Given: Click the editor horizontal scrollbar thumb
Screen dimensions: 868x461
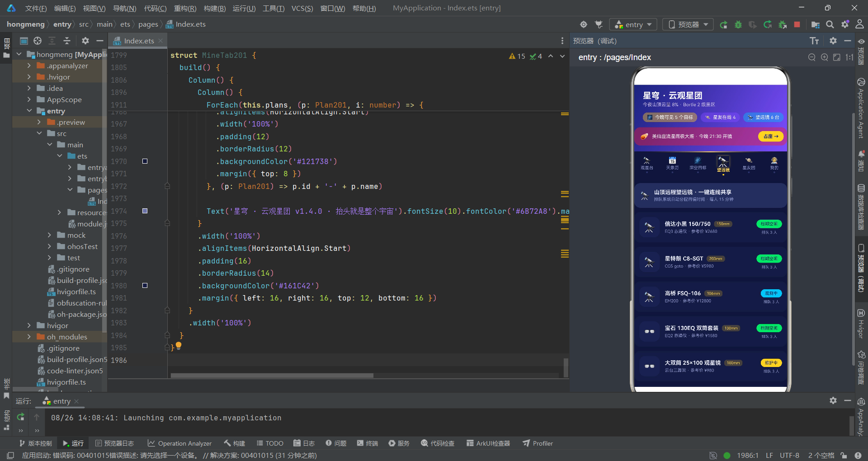Looking at the screenshot, I should tap(272, 376).
